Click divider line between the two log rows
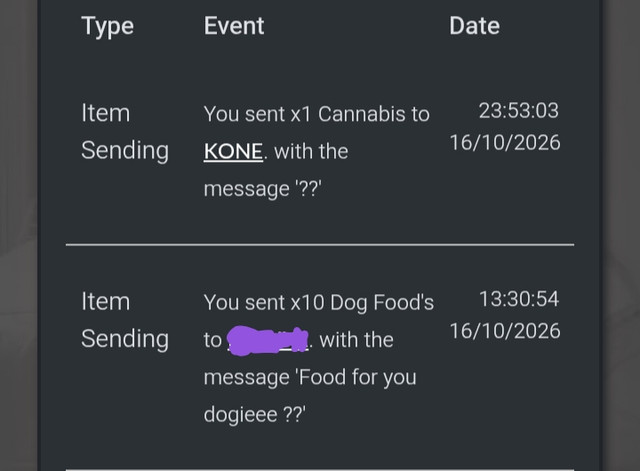This screenshot has height=471, width=640. [x=320, y=245]
